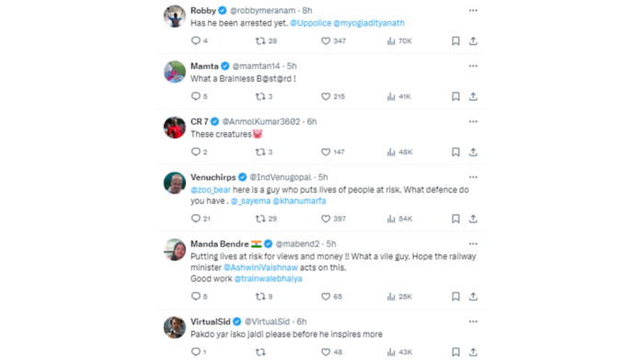Open the @zoo_bear mention
The height and width of the screenshot is (362, 644).
click(211, 190)
